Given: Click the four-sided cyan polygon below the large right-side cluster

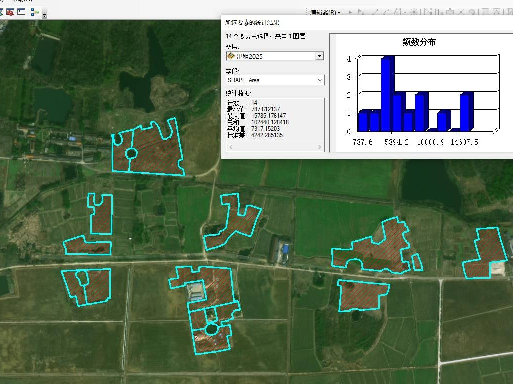Looking at the screenshot, I should 363,296.
